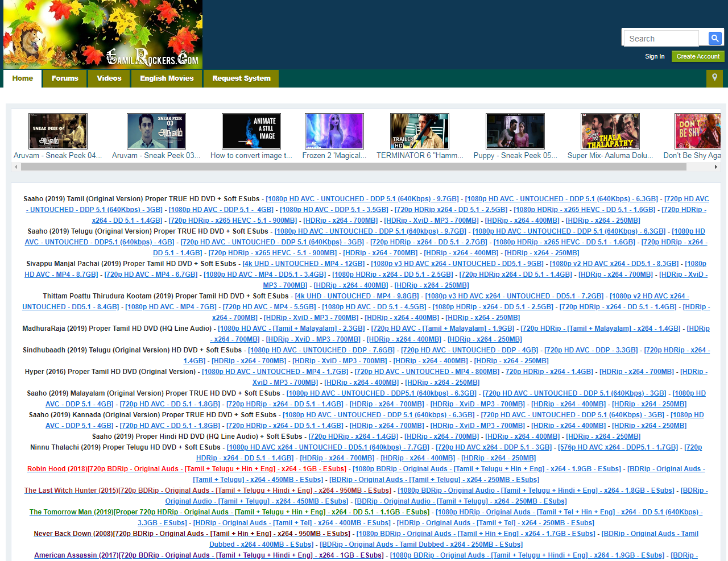The width and height of the screenshot is (728, 561).
Task: Click the blue search magnifier button
Action: pos(715,38)
